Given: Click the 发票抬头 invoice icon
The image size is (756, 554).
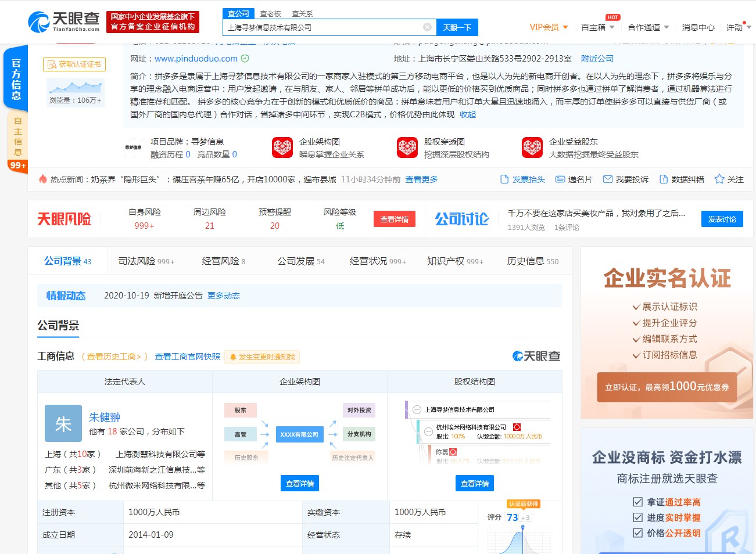Looking at the screenshot, I should (504, 179).
